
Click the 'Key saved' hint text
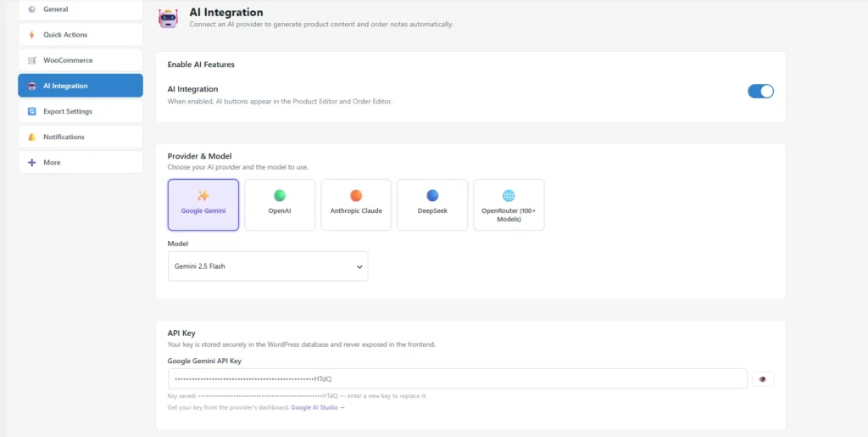(x=297, y=396)
